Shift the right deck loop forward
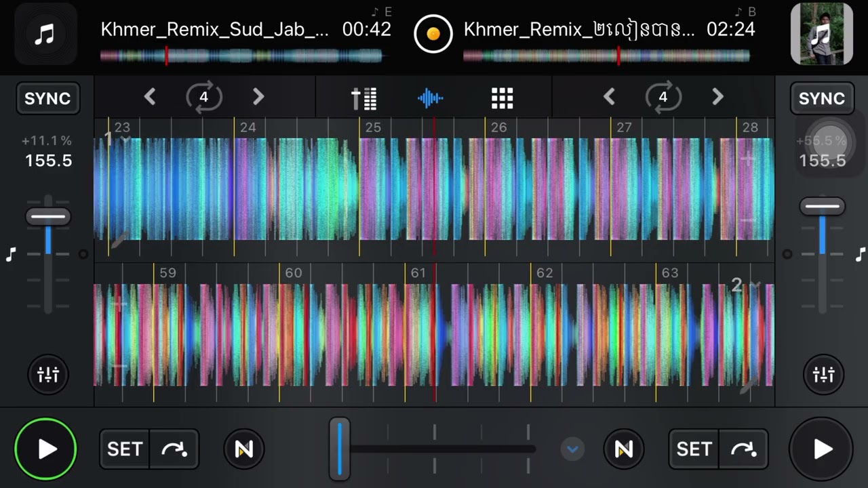Viewport: 868px width, 488px height. pyautogui.click(x=717, y=97)
